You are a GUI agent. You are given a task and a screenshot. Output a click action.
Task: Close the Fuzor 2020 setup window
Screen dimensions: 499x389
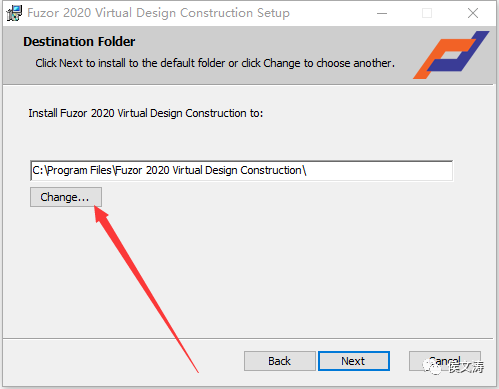coord(473,13)
